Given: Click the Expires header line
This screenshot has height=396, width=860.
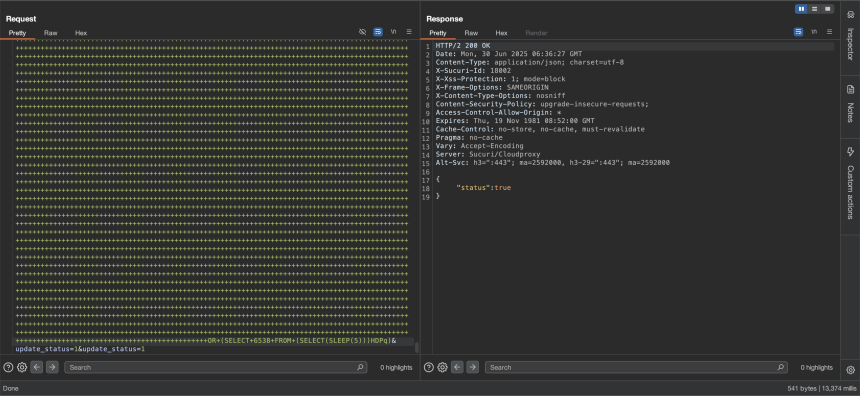Looking at the screenshot, I should 515,121.
